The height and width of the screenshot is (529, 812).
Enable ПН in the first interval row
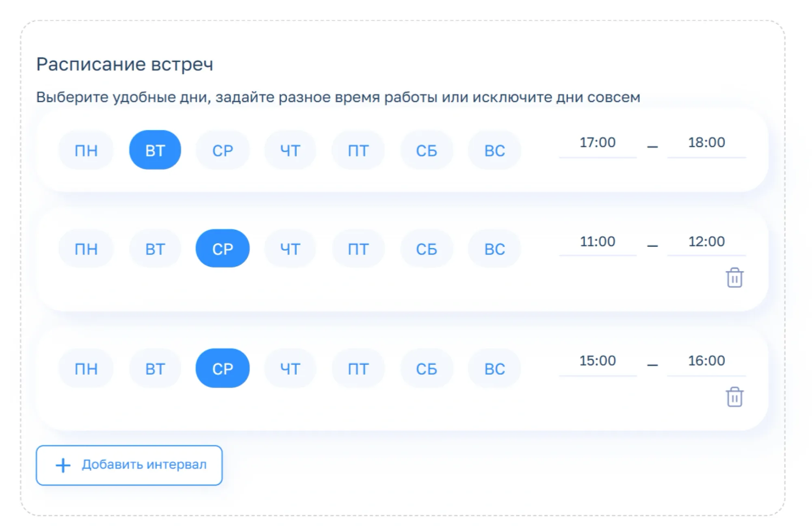click(86, 150)
